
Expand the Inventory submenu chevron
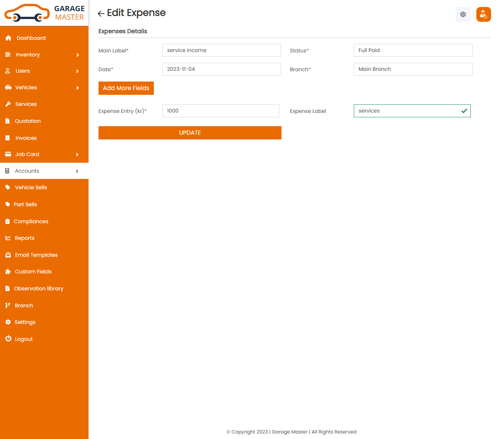click(x=77, y=55)
